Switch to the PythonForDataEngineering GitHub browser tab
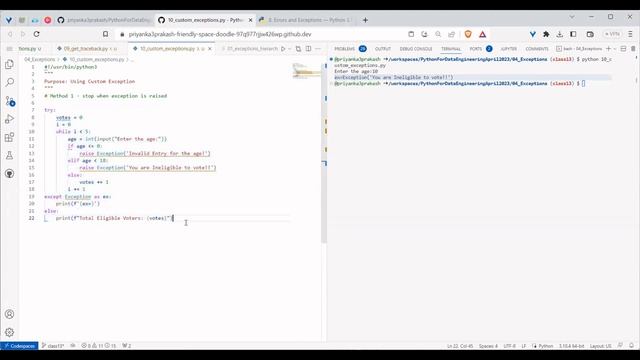 pyautogui.click(x=104, y=20)
